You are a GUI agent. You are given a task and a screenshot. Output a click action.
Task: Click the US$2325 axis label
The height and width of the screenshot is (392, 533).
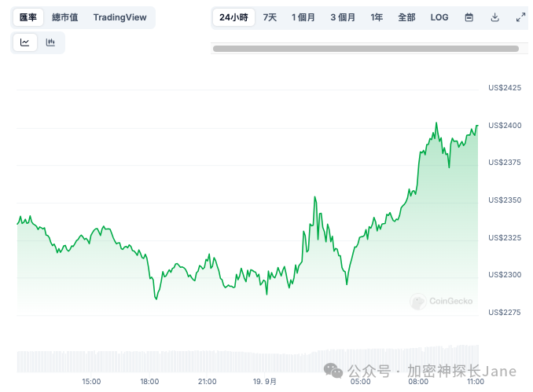tap(505, 237)
